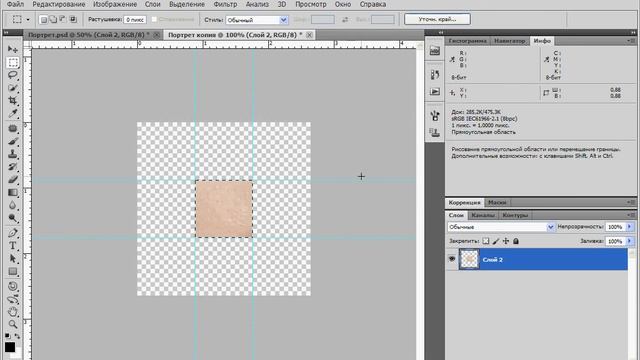Open the Коррекция panel options menu
This screenshot has width=640, height=360.
pos(631,202)
